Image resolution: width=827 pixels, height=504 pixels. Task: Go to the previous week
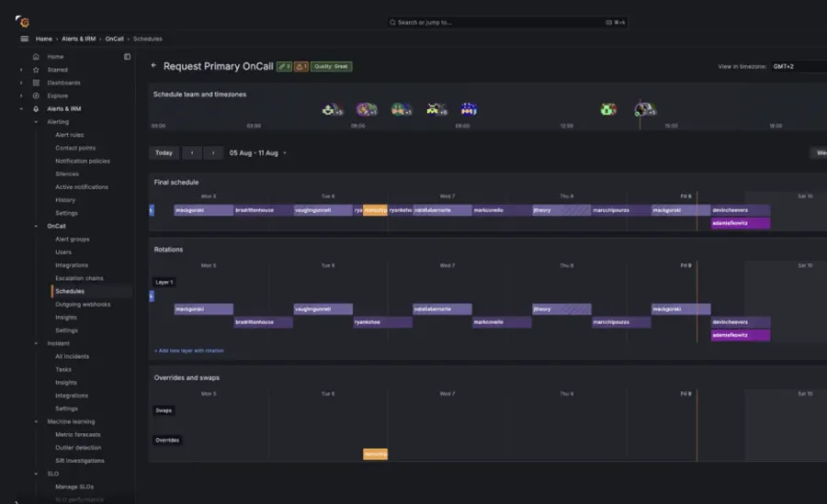pos(192,153)
